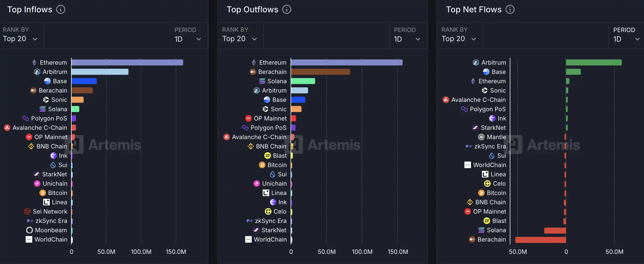Viewport: 644px width, 264px height.
Task: Click 150.0M axis label in Top Outflows
Action: 398,252
